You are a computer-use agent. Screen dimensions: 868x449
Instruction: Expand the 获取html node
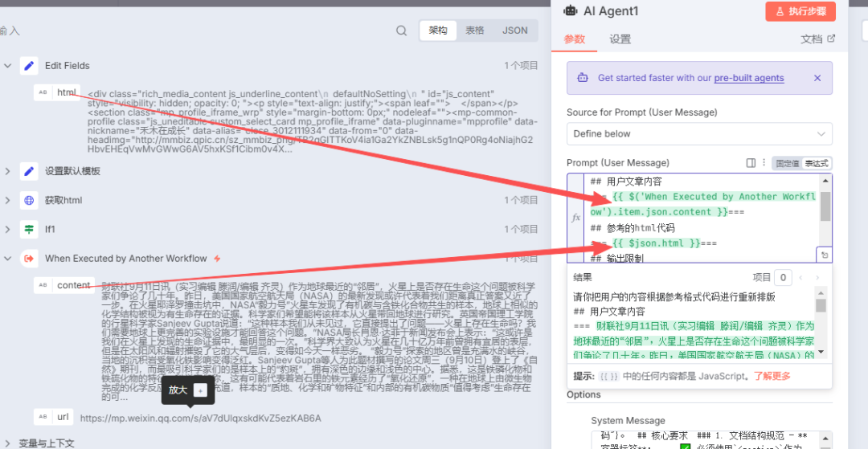click(8, 200)
